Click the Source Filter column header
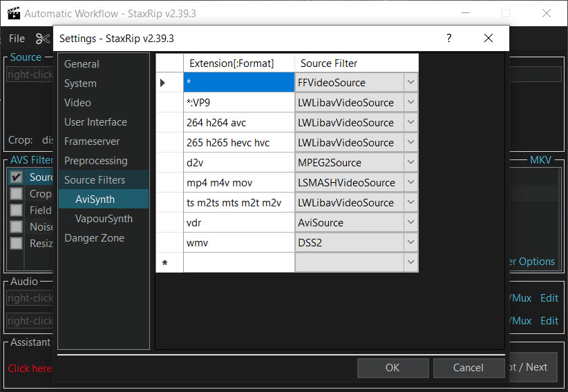This screenshot has height=392, width=568. [357, 63]
